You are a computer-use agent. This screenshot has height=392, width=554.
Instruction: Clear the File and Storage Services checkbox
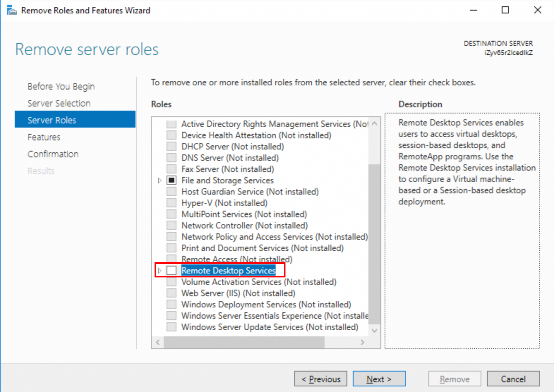coord(171,180)
